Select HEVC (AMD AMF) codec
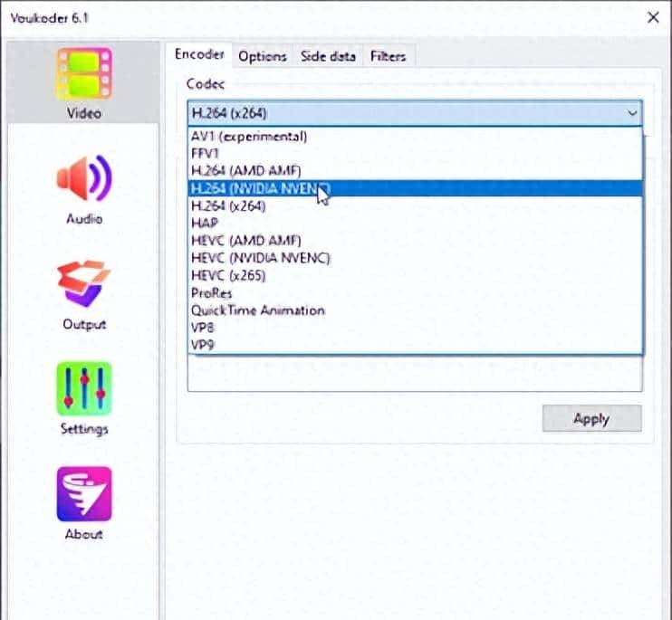This screenshot has width=672, height=620. (415, 241)
